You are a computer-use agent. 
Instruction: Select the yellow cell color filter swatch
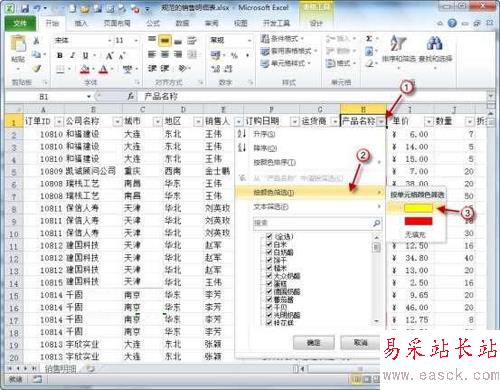418,208
